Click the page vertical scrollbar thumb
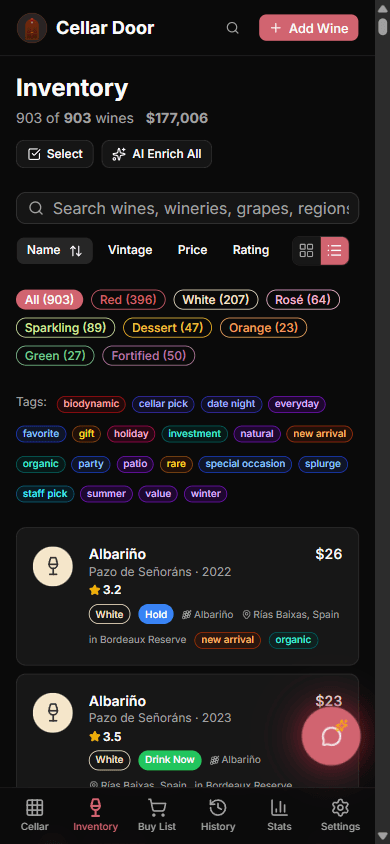The height and width of the screenshot is (844, 390). (382, 27)
